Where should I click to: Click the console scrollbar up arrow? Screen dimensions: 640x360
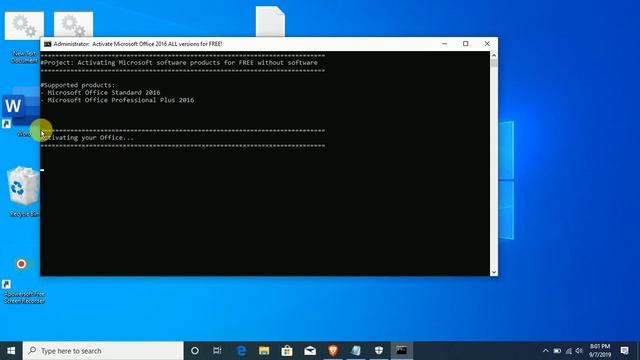(494, 55)
